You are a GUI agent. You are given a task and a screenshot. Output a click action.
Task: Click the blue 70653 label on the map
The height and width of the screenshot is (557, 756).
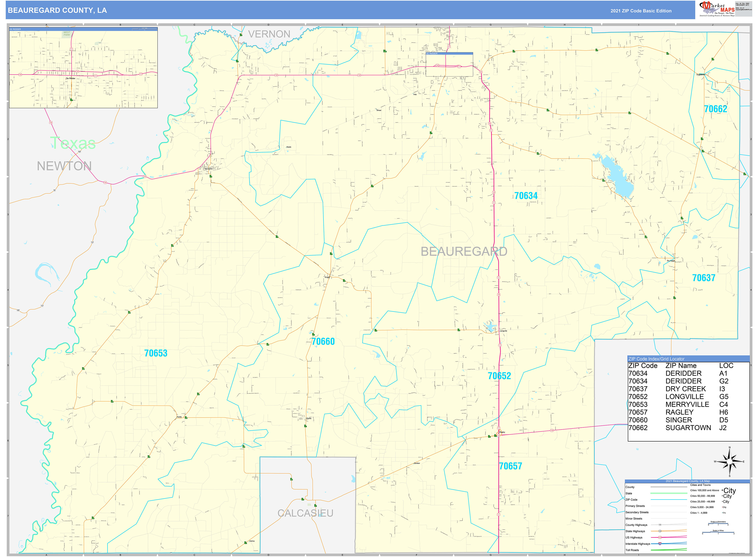tap(156, 353)
